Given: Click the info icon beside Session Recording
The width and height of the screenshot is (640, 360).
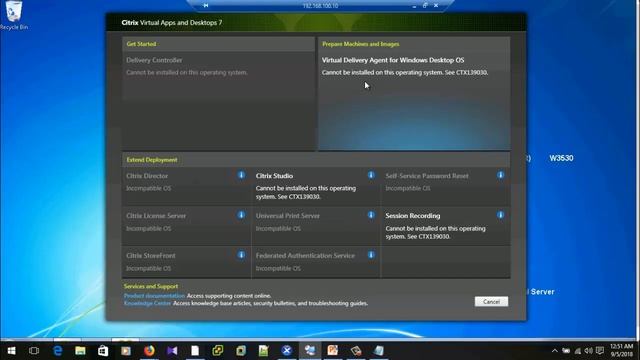Looking at the screenshot, I should click(500, 215).
